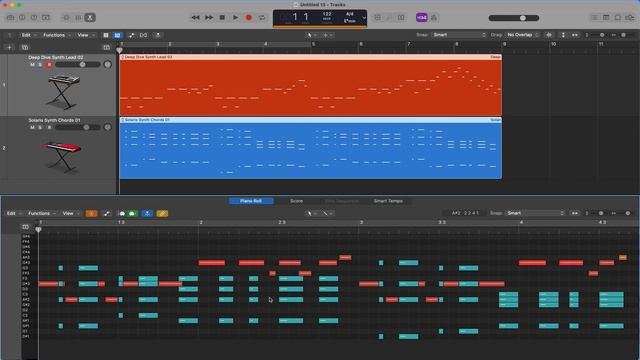This screenshot has height=360, width=640.
Task: Start playback with Play button
Action: (235, 18)
